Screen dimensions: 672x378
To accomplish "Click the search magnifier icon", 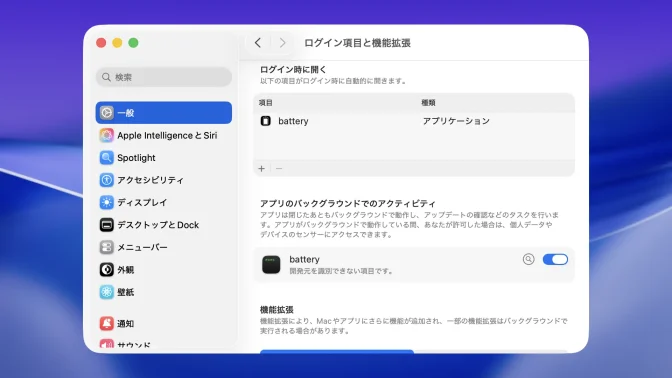I will [106, 77].
